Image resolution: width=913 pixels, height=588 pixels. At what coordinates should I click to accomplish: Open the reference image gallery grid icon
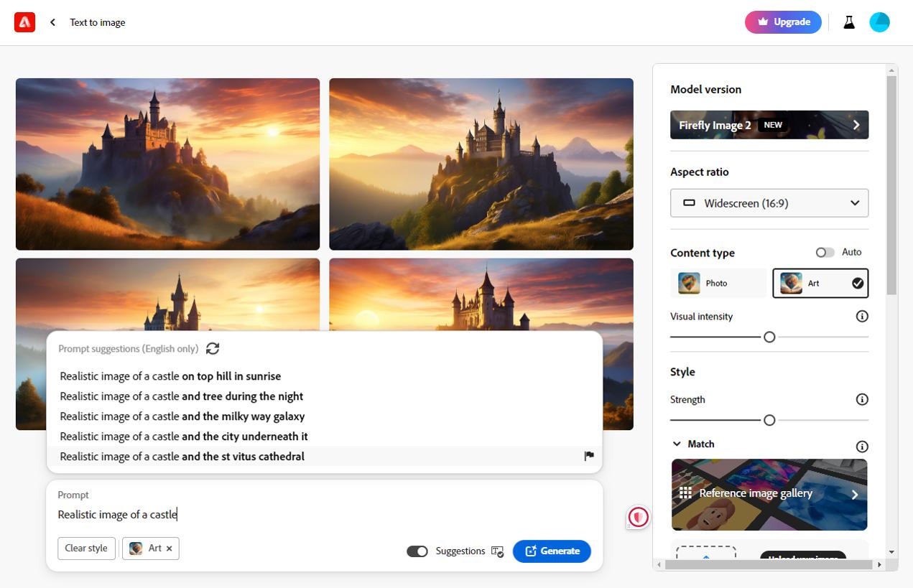click(686, 493)
